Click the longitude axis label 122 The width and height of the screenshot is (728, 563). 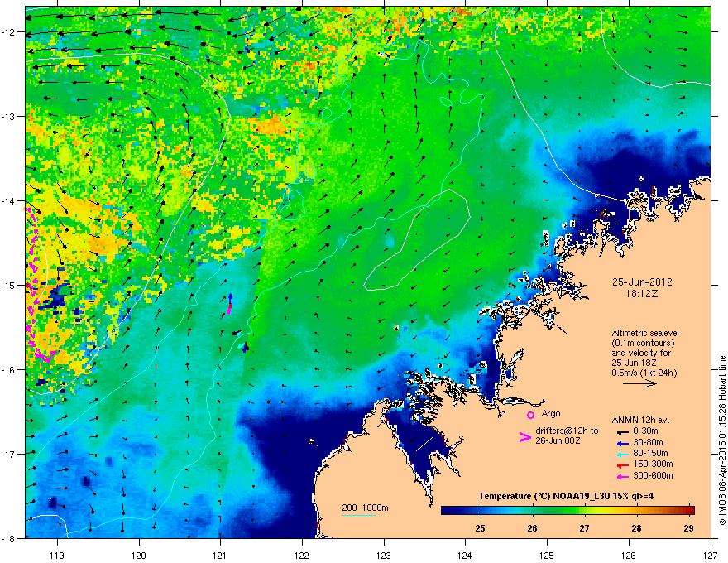(x=302, y=555)
